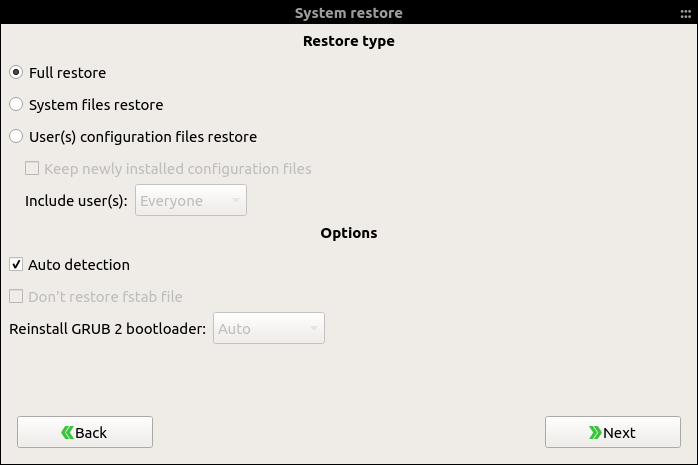Click the arrow of the Everyone combo box
The height and width of the screenshot is (465, 698).
[236, 201]
